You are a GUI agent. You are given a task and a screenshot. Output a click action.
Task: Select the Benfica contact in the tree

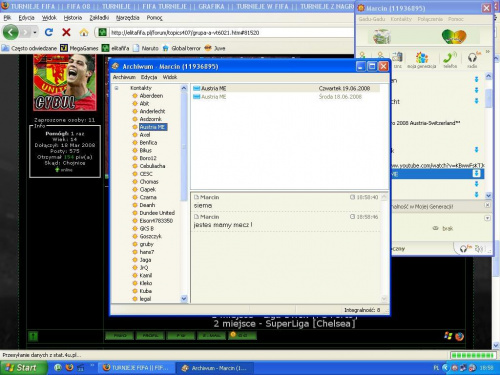(148, 142)
